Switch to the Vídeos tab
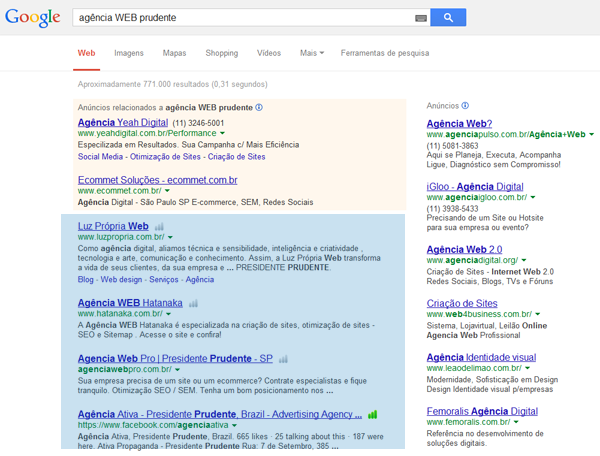The width and height of the screenshot is (600, 456). click(x=269, y=53)
